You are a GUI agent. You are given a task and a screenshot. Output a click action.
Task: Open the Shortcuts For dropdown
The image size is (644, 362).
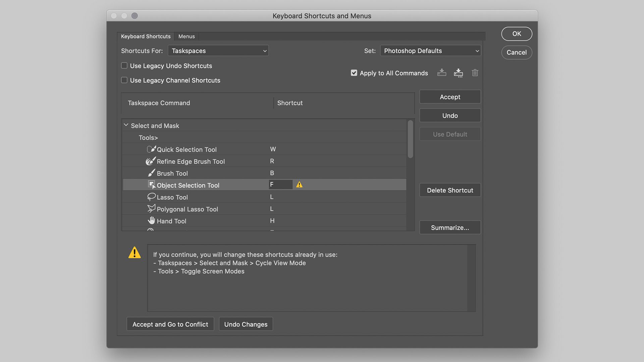(x=218, y=51)
